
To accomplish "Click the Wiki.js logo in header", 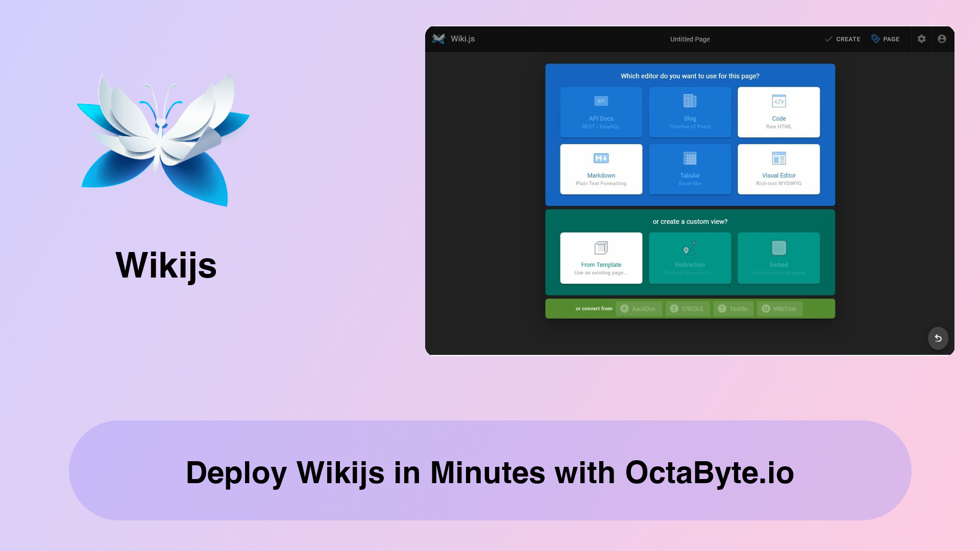I will point(438,38).
